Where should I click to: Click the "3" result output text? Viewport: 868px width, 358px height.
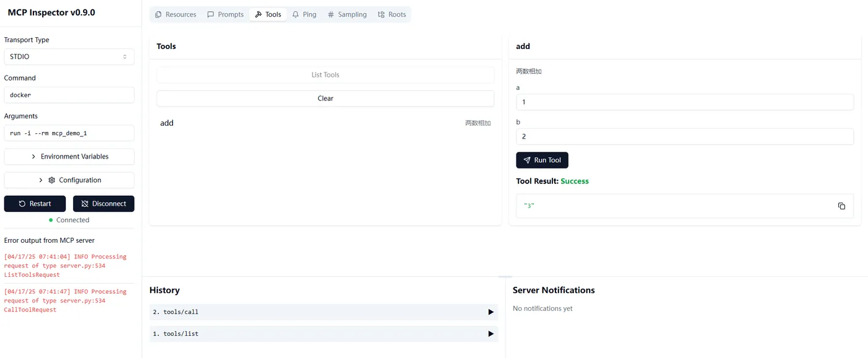pyautogui.click(x=529, y=206)
